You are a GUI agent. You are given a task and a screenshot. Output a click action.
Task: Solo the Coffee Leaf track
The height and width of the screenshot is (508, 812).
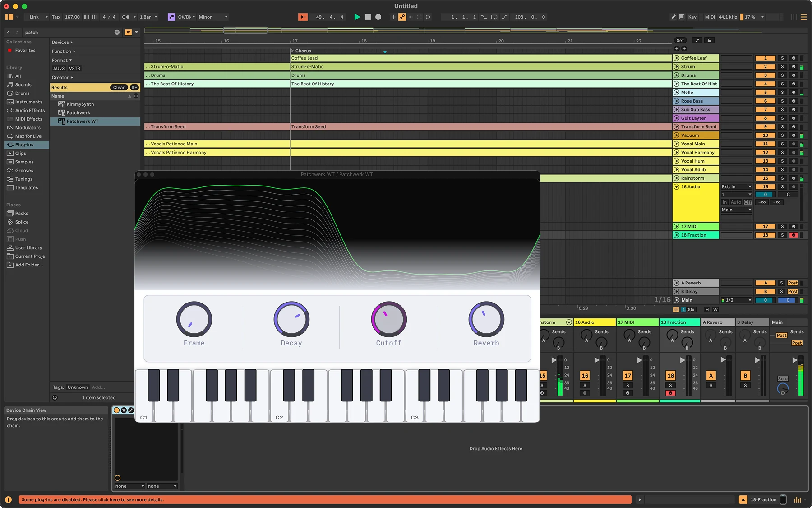pyautogui.click(x=782, y=58)
